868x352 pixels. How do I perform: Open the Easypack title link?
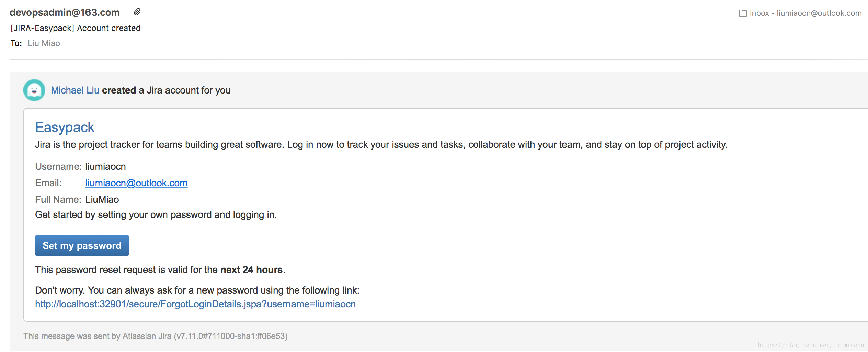pos(65,127)
